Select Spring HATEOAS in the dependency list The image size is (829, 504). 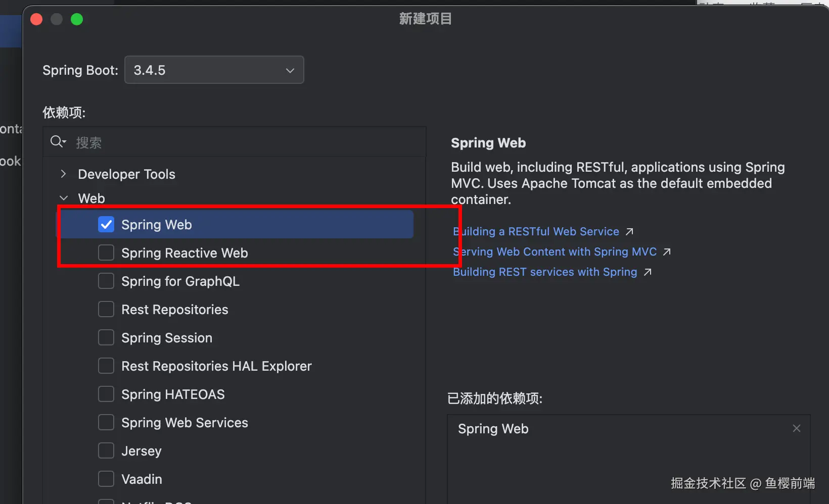[x=173, y=394]
